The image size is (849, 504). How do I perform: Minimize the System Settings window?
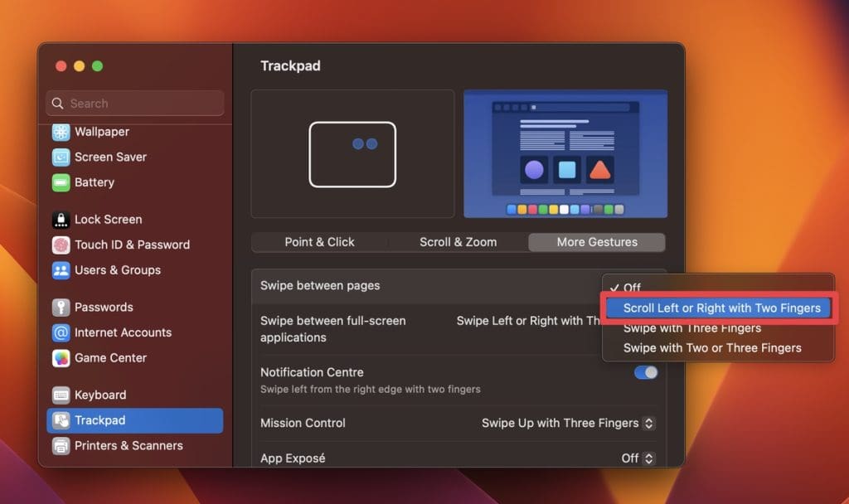79,66
